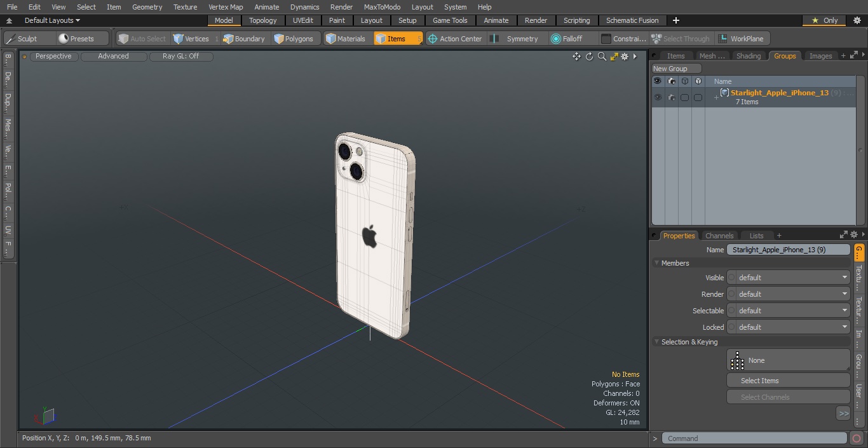Viewport: 868px width, 448px height.
Task: Click the command record circle icon
Action: 857,438
